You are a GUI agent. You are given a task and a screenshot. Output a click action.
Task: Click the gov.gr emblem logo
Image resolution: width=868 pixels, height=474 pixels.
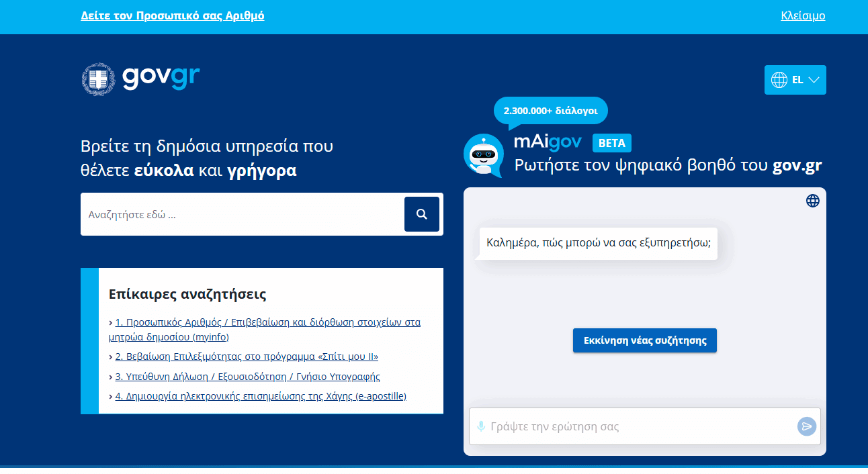pyautogui.click(x=99, y=78)
